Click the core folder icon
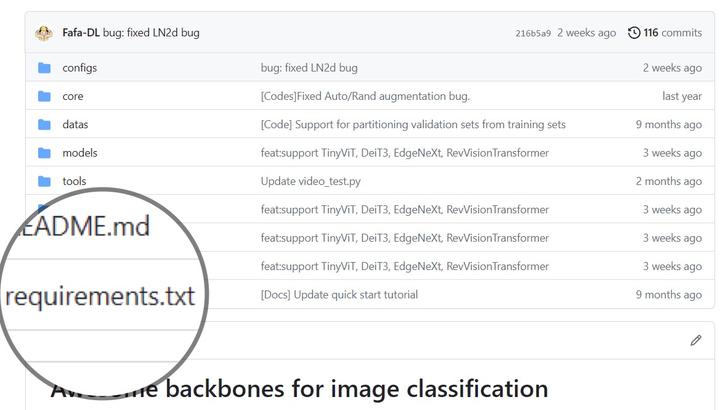720x410 pixels. pyautogui.click(x=44, y=97)
